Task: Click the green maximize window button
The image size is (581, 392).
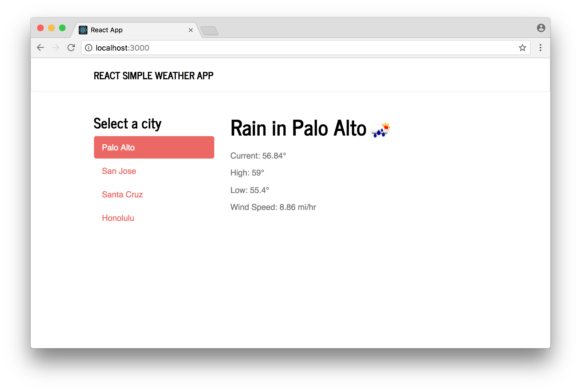Action: click(x=62, y=28)
